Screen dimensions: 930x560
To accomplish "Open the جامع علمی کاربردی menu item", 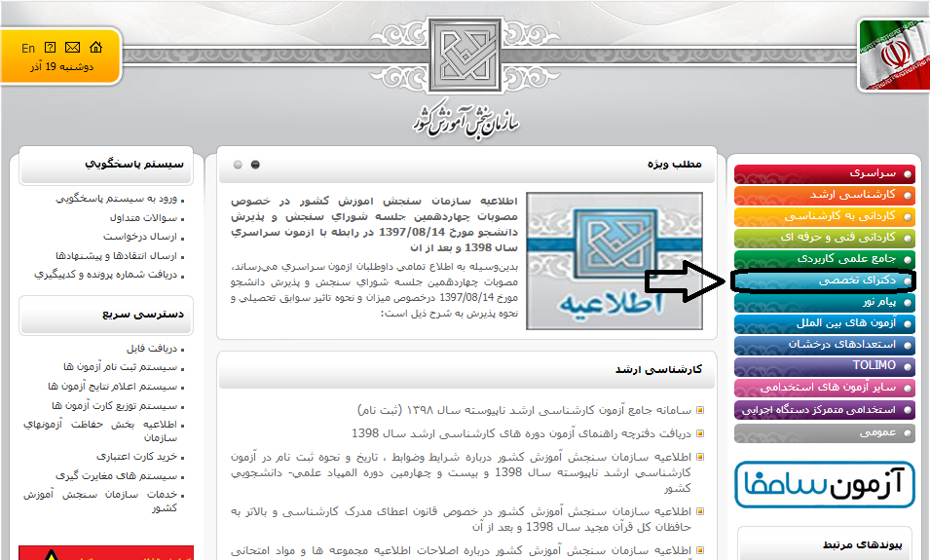I will [825, 259].
